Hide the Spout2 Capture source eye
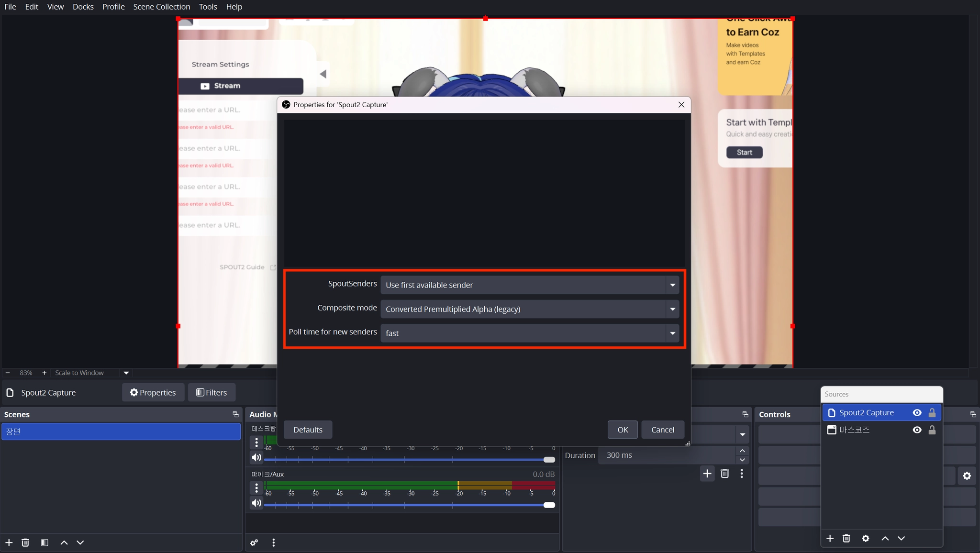Image resolution: width=980 pixels, height=553 pixels. (917, 412)
